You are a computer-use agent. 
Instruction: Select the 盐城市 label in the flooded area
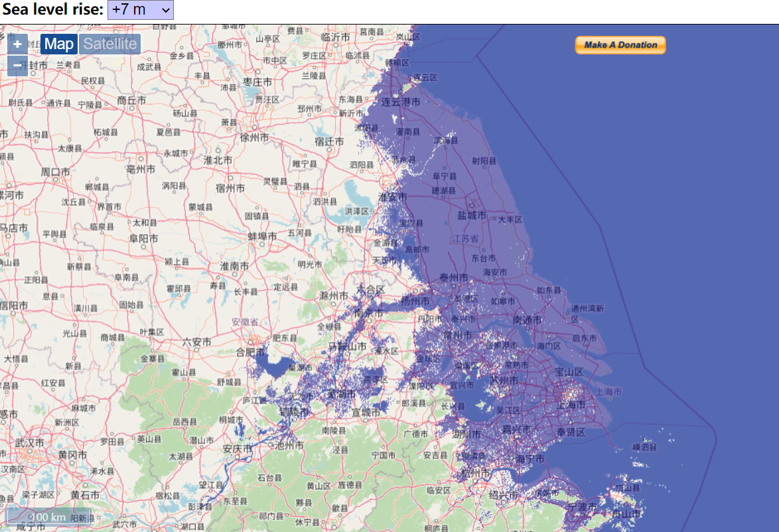point(472,215)
